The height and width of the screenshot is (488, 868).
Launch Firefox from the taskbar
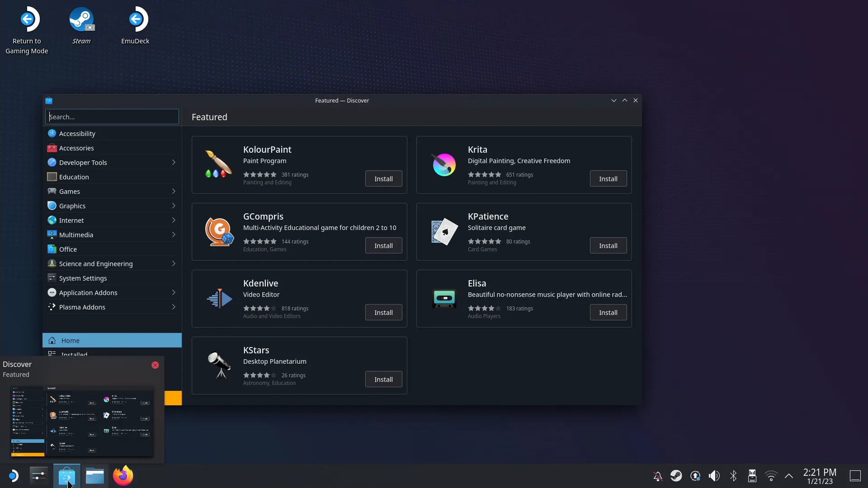(x=123, y=476)
